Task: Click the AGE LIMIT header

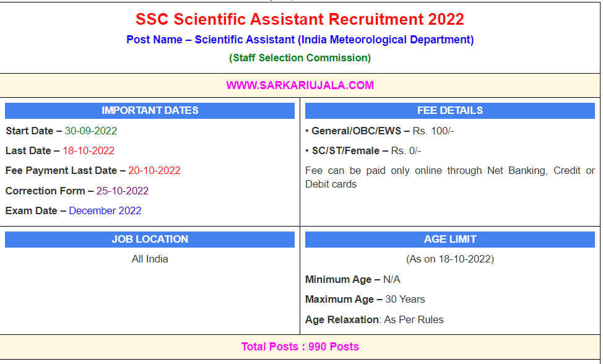Action: (449, 240)
